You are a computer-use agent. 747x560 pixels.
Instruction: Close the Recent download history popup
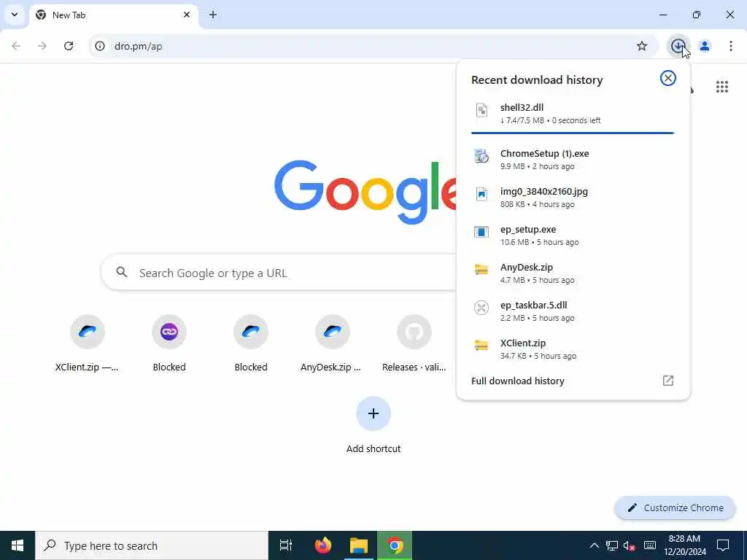tap(668, 78)
